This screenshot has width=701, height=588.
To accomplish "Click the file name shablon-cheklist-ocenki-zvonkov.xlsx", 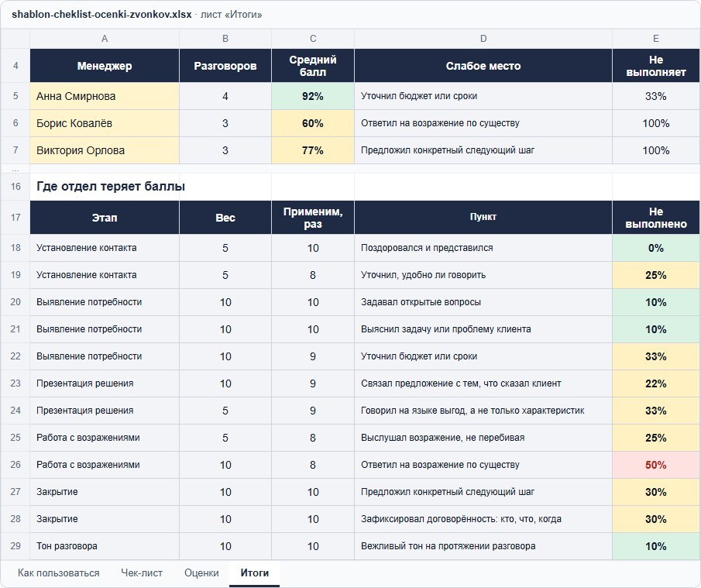I will pyautogui.click(x=101, y=14).
